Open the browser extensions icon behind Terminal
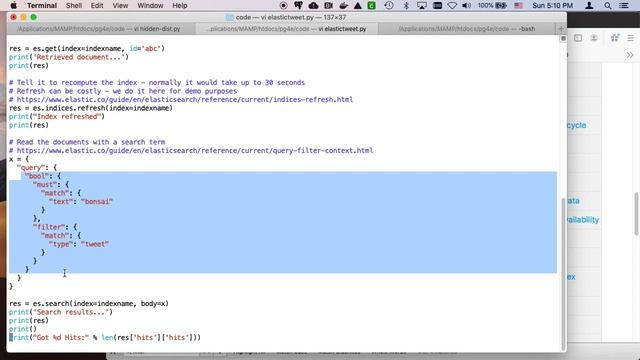This screenshot has width=640, height=360. [x=615, y=38]
